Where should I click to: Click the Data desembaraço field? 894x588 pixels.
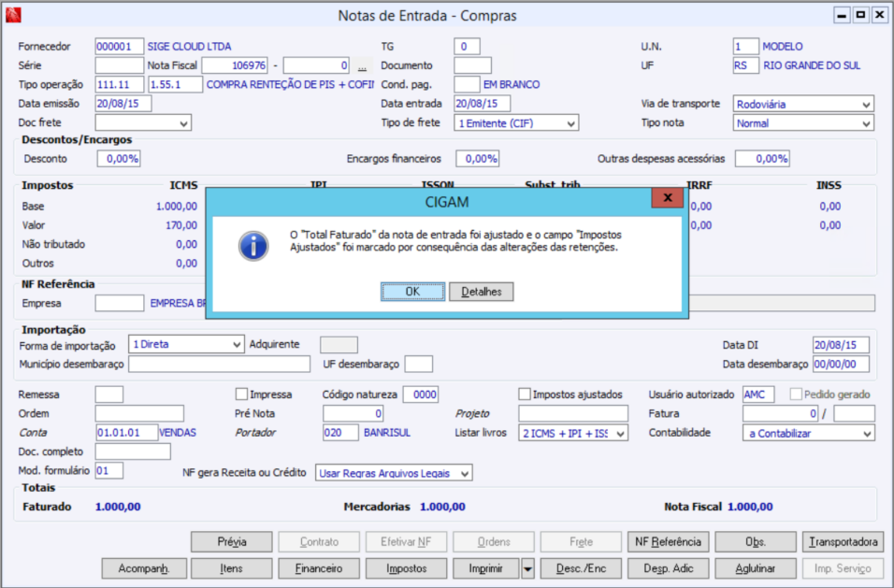point(841,364)
